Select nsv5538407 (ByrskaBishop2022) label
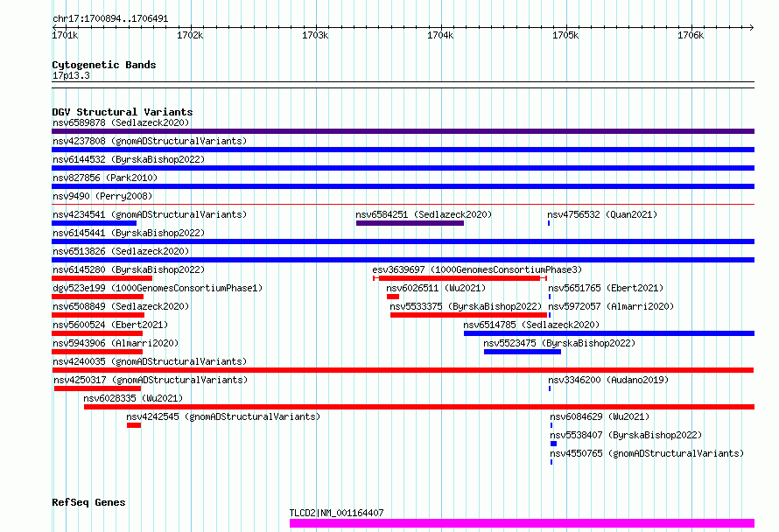The image size is (779, 532). coord(626,435)
